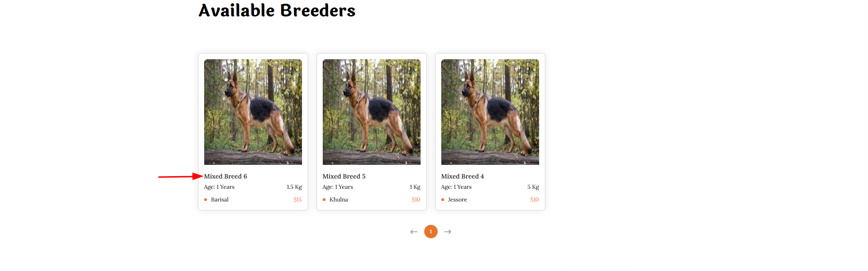The image size is (868, 271).
Task: Click the previous page arrow
Action: coord(414,232)
